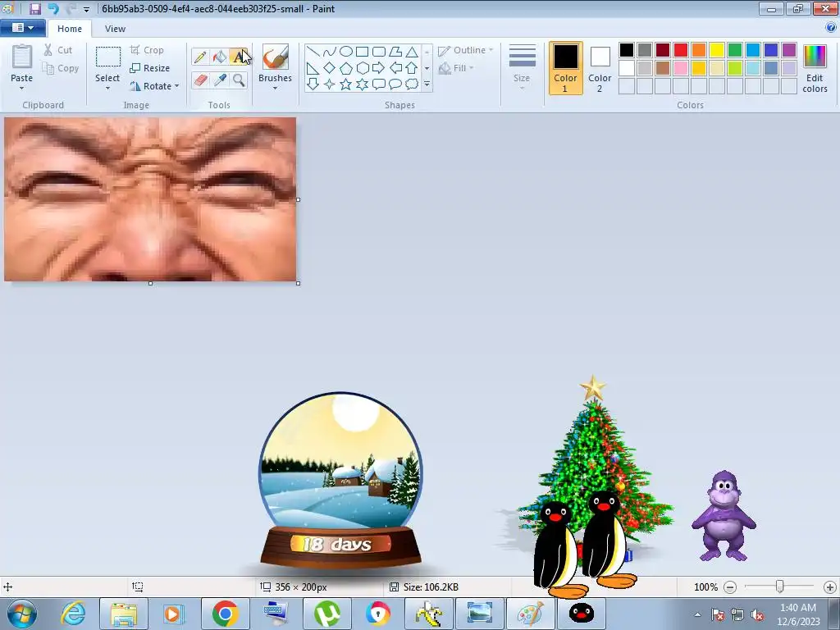This screenshot has width=840, height=630.
Task: Choose the Down arrow shape
Action: pos(313,84)
